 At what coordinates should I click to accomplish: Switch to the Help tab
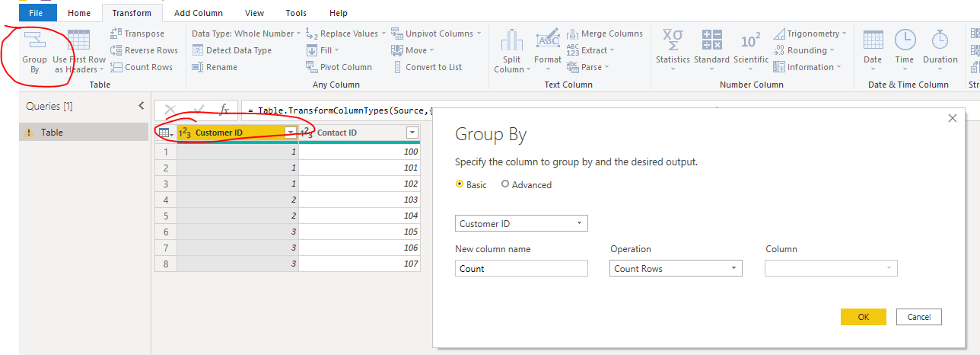point(339,13)
